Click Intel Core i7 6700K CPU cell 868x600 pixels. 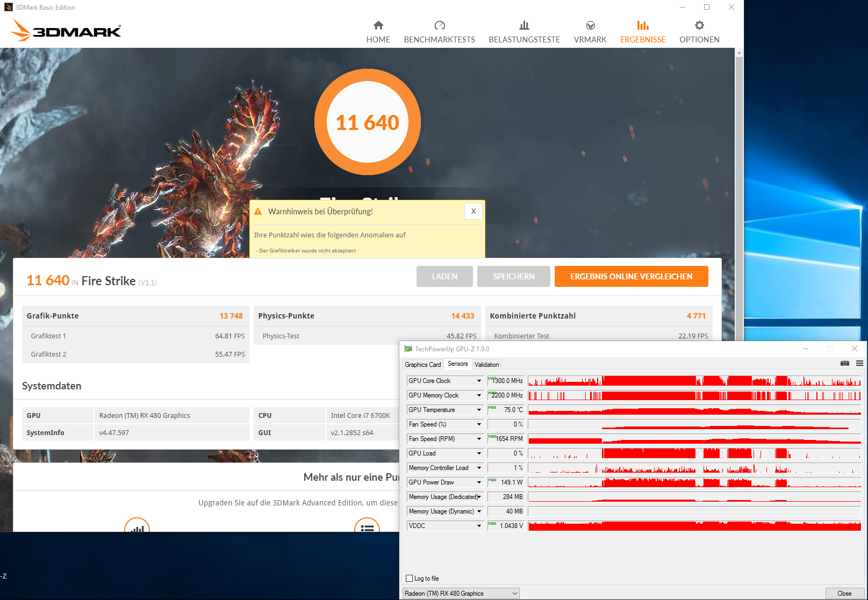click(363, 415)
